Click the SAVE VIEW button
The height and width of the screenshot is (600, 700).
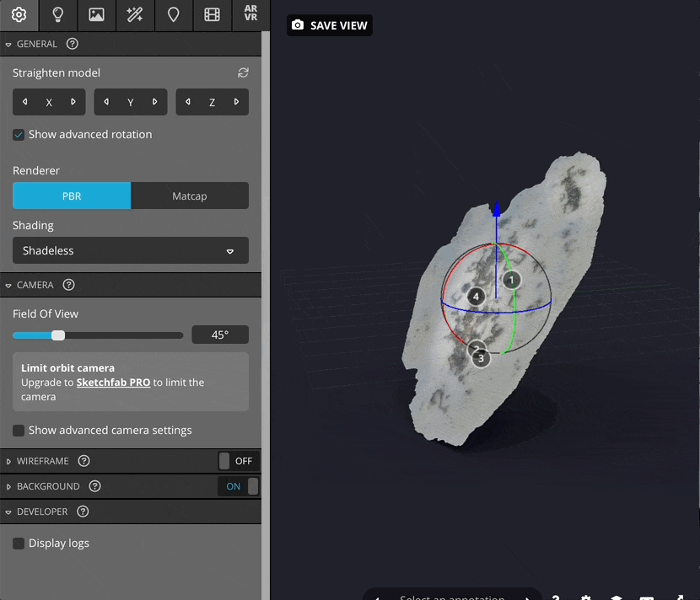329,25
